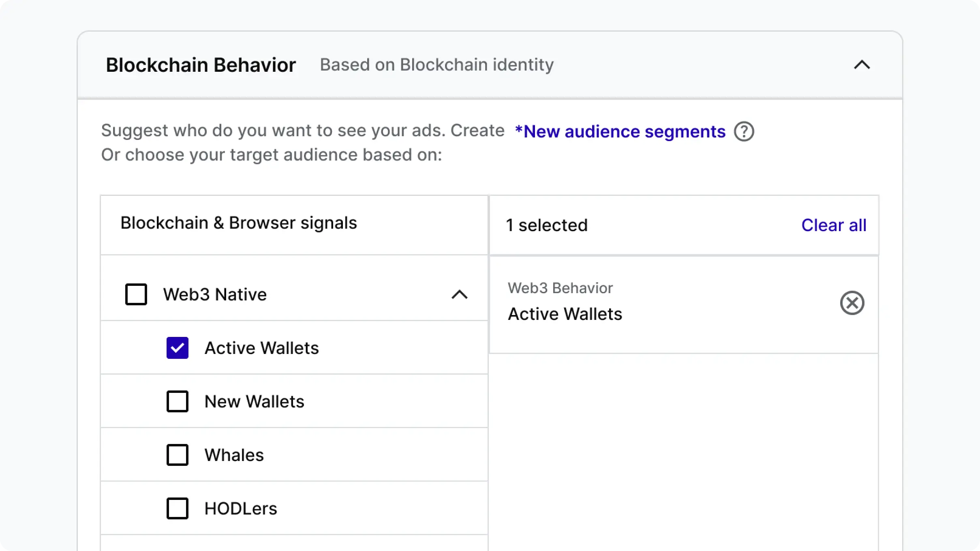Click Blockchain & Browser signals heading

click(239, 223)
